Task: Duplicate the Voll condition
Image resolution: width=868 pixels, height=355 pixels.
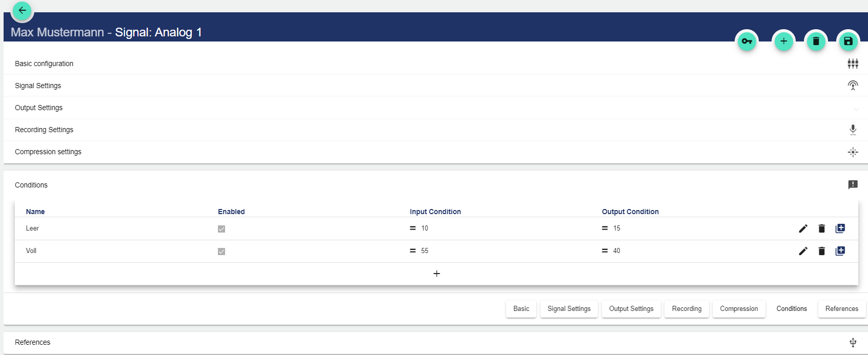Action: (x=840, y=251)
